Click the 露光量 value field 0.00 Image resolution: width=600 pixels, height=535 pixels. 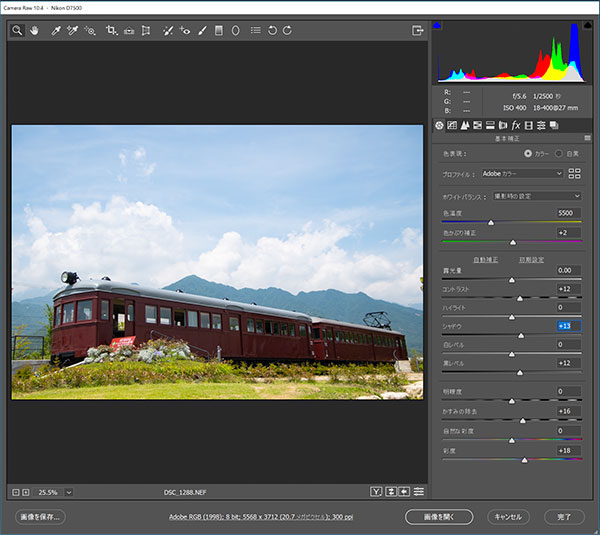(569, 271)
